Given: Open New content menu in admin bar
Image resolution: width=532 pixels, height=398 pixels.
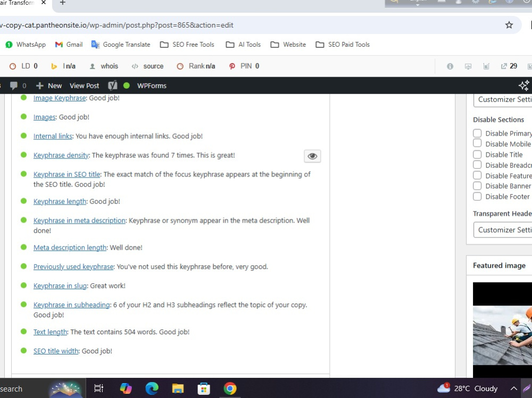Looking at the screenshot, I should pos(49,86).
